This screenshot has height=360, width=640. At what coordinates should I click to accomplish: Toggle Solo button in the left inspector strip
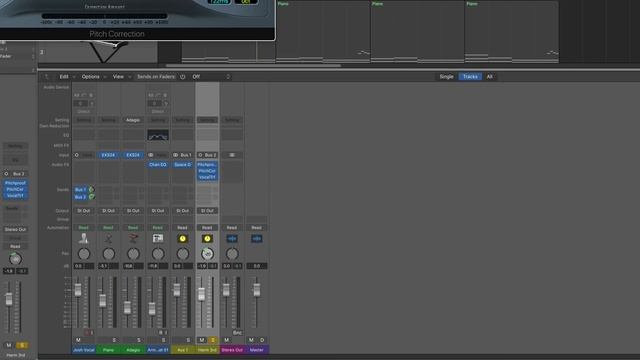(x=22, y=345)
